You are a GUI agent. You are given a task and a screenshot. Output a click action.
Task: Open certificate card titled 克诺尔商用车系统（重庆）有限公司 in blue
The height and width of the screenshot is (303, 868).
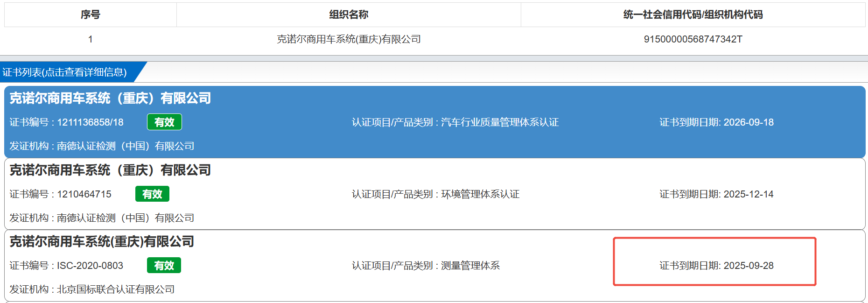pos(110,98)
